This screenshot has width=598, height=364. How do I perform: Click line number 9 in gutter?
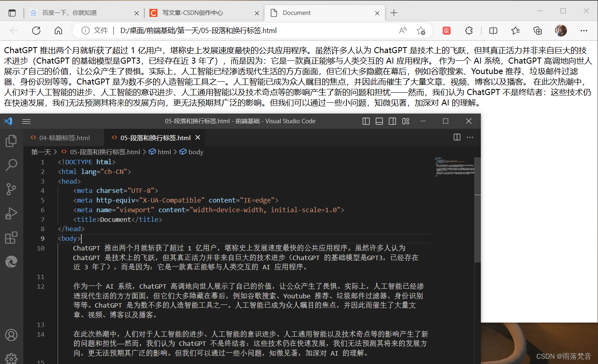(43, 238)
